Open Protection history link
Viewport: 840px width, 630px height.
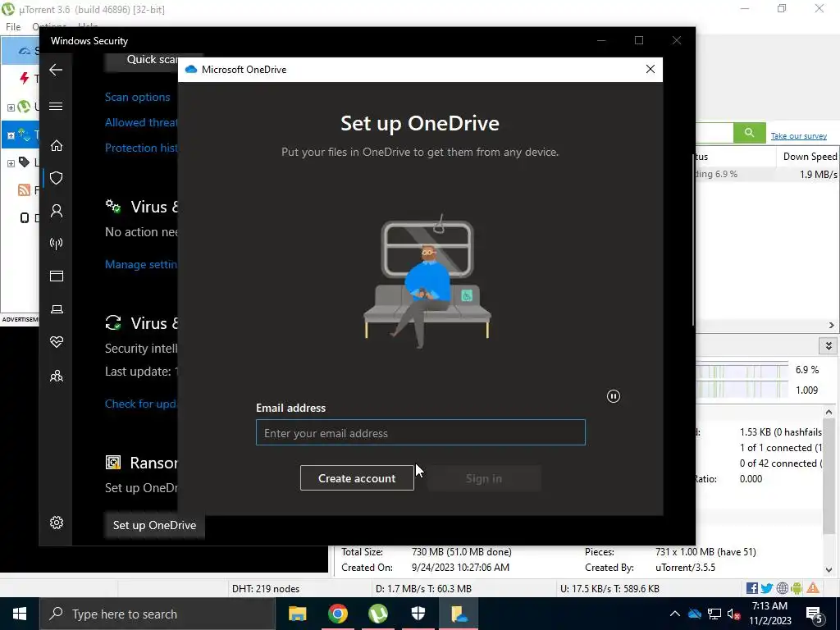(141, 148)
